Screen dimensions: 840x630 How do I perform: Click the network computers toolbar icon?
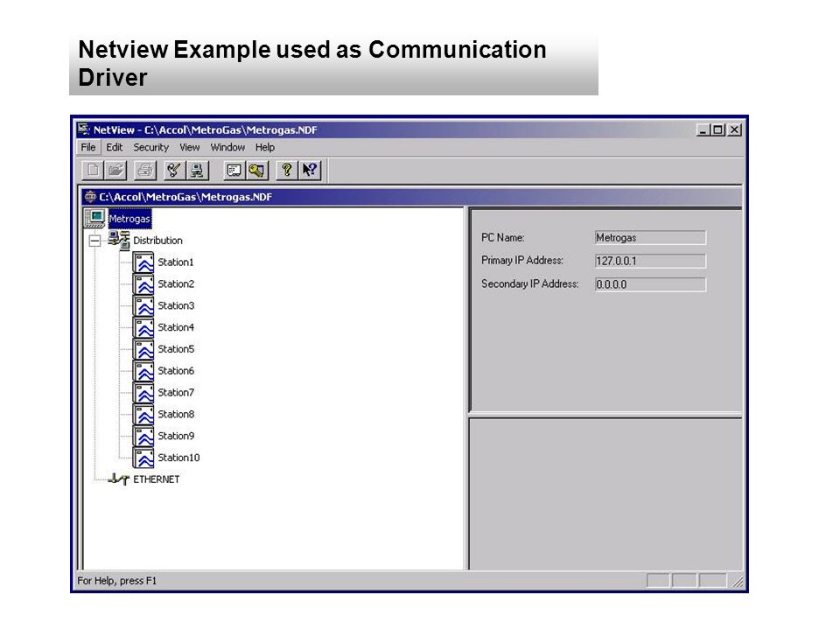coord(197,171)
